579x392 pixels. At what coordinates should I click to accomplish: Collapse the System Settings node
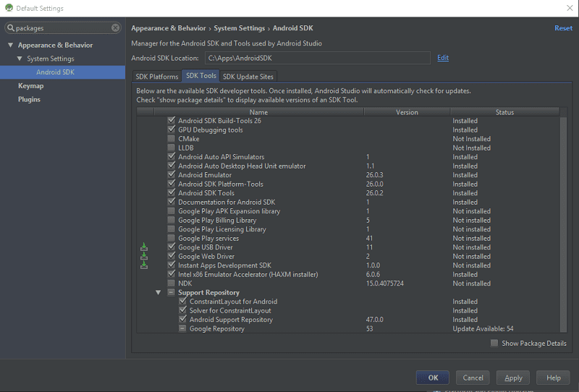coord(20,59)
